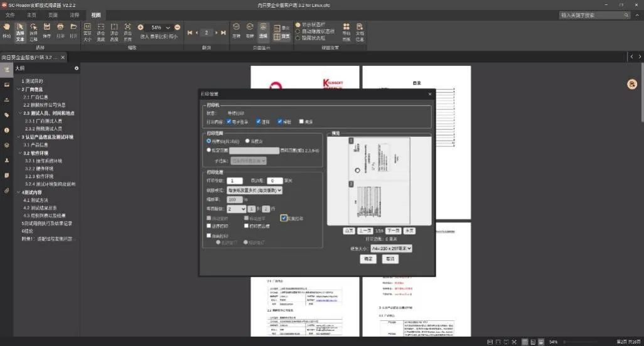
Task: Select the hand move tool in ribbon
Action: 6,30
